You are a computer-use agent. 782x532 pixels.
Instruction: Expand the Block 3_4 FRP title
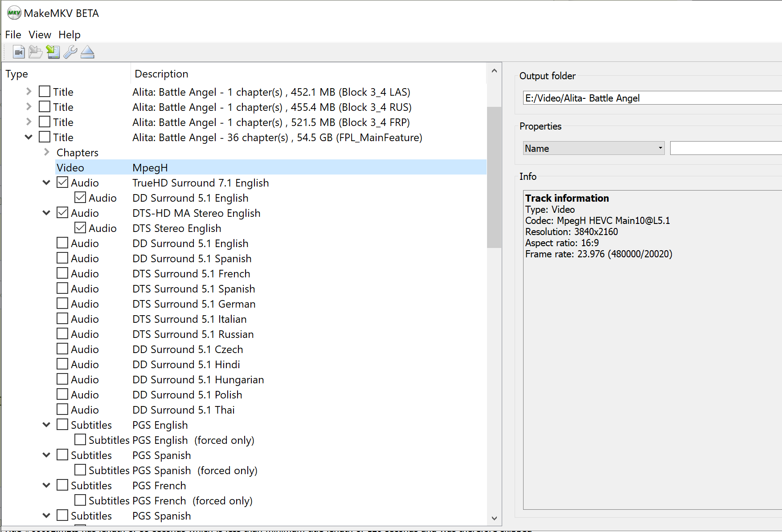click(29, 122)
